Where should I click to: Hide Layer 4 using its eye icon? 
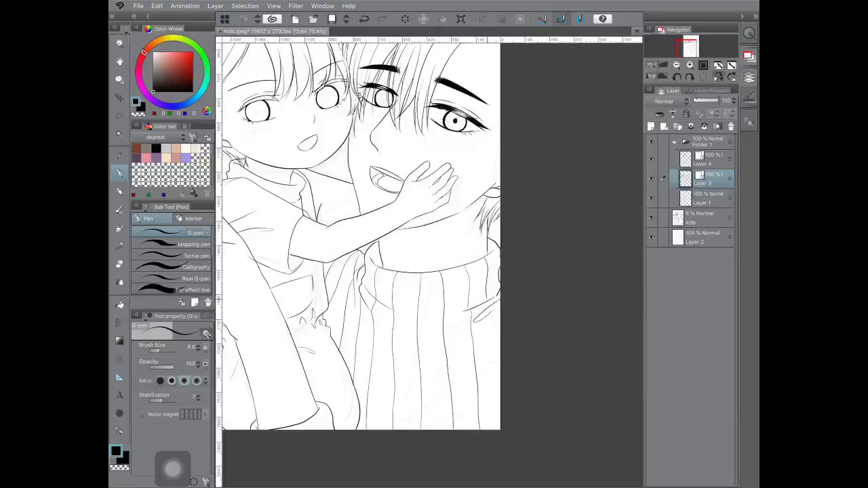point(652,159)
